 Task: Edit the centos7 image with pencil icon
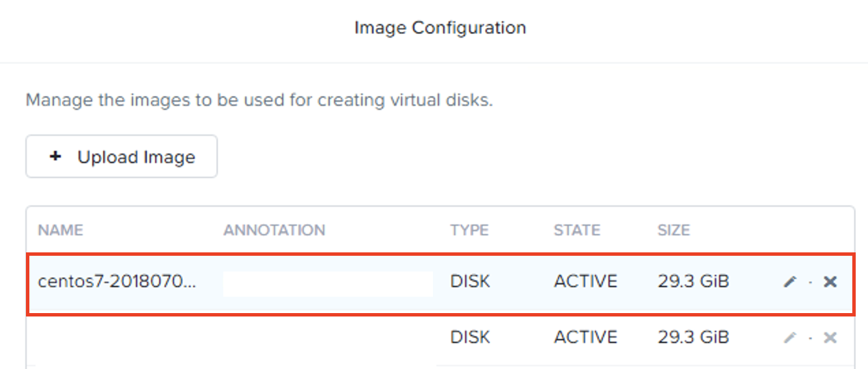click(x=790, y=282)
